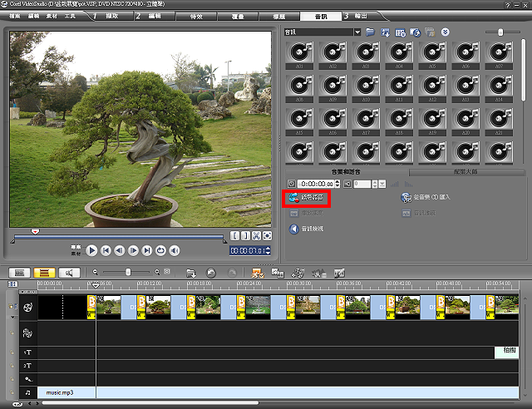532x409 pixels.
Task: Switch to the Overlay step tab
Action: tap(238, 17)
